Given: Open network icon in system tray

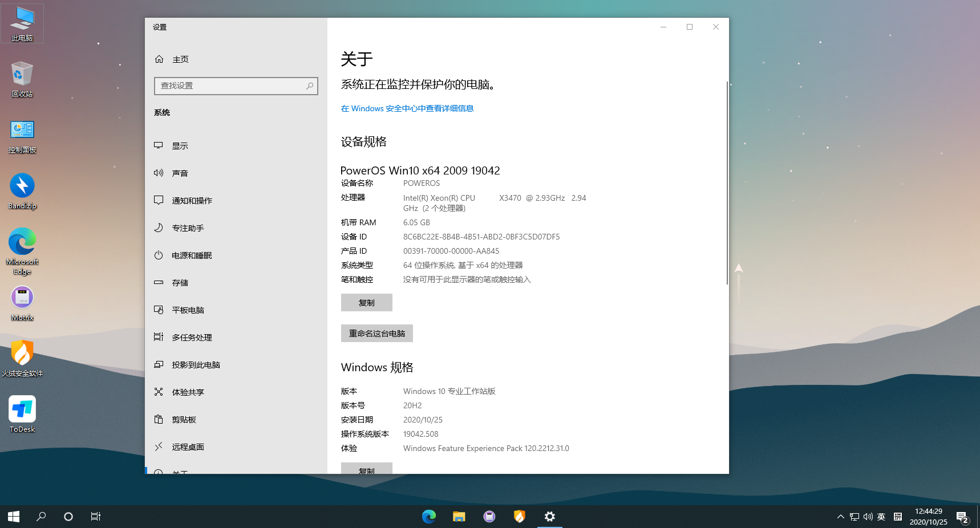Looking at the screenshot, I should (x=854, y=517).
